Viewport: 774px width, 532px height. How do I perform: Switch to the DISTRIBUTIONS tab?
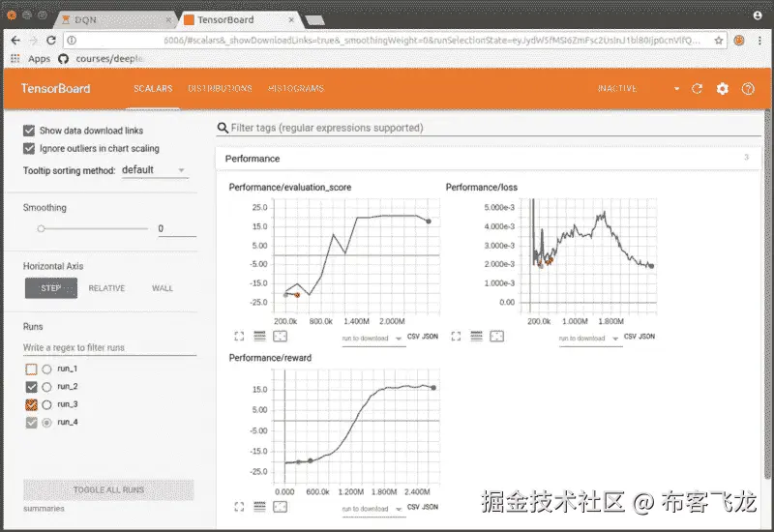(x=220, y=89)
